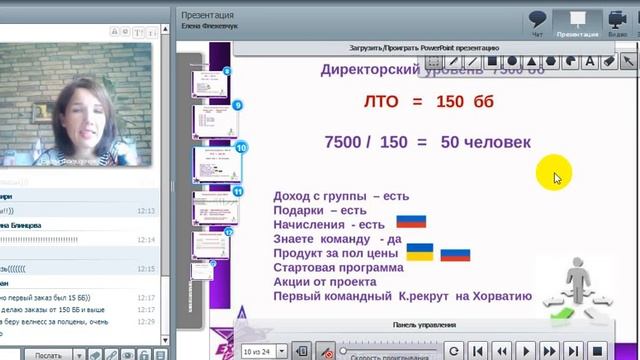Adjust the Скорость проигрывания slider handle
Image resolution: width=640 pixels, height=360 pixels.
click(x=343, y=351)
